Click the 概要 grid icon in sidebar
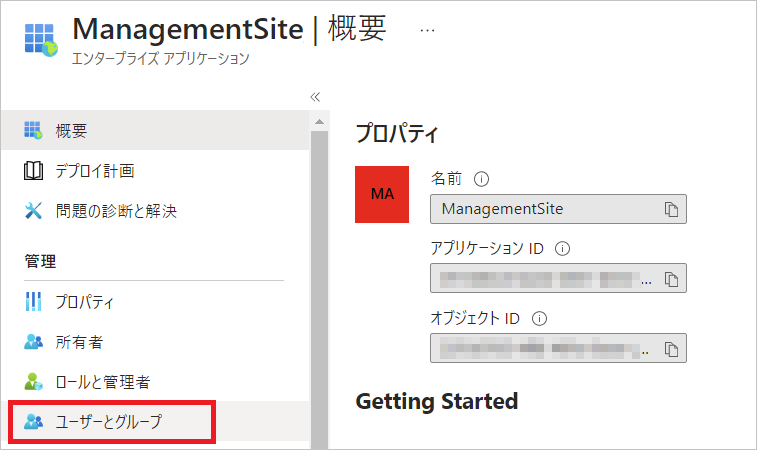 point(33,130)
